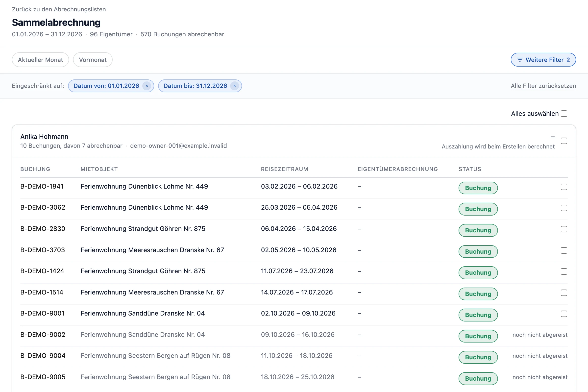
Task: Click booking number B-DEMO-9002
Action: (43, 335)
